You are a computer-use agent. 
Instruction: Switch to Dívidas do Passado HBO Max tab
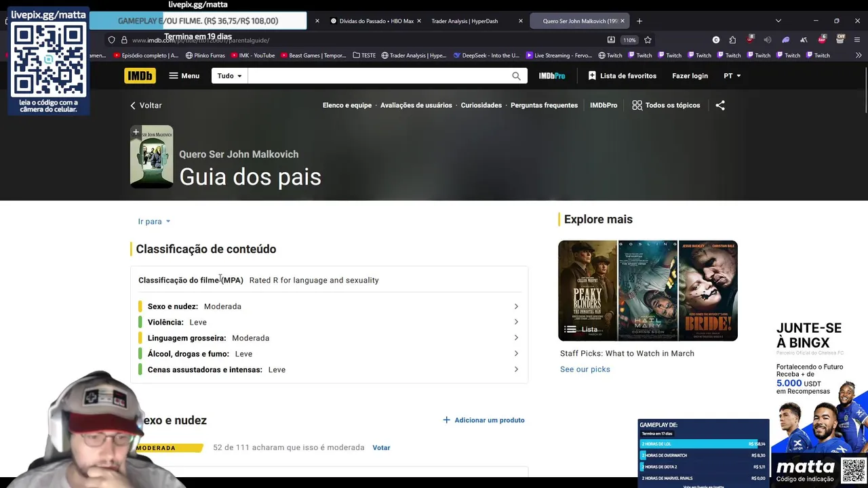coord(372,21)
